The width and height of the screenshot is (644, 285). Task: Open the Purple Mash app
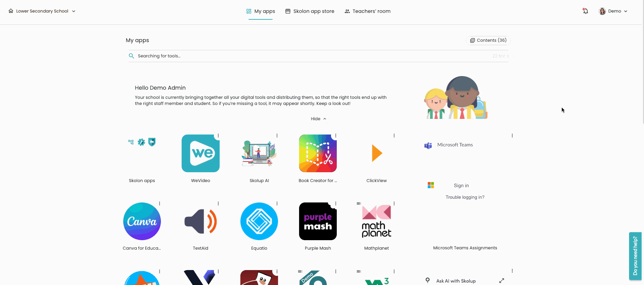tap(318, 221)
